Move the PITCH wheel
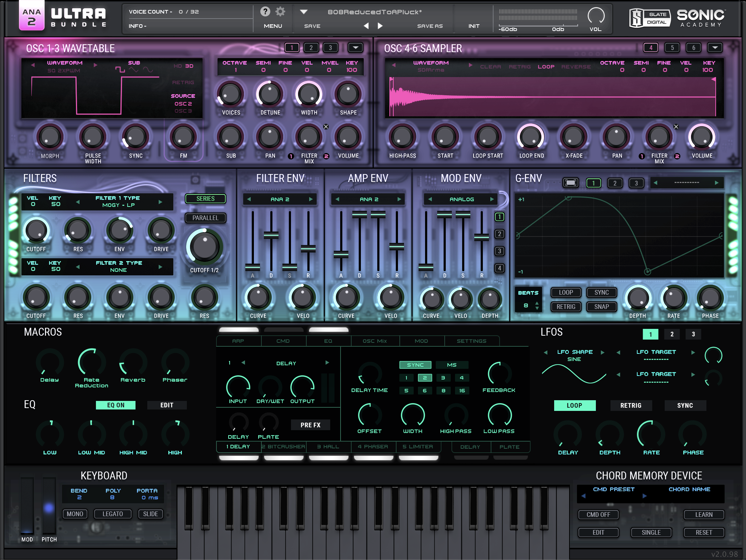 pyautogui.click(x=49, y=505)
